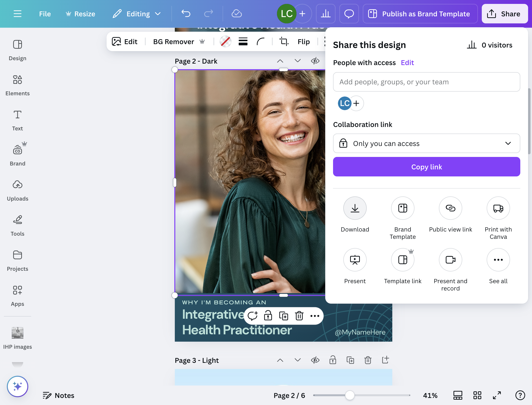Viewport: 532px width, 405px height.
Task: Open IHP images folder in sidebar
Action: (x=18, y=338)
